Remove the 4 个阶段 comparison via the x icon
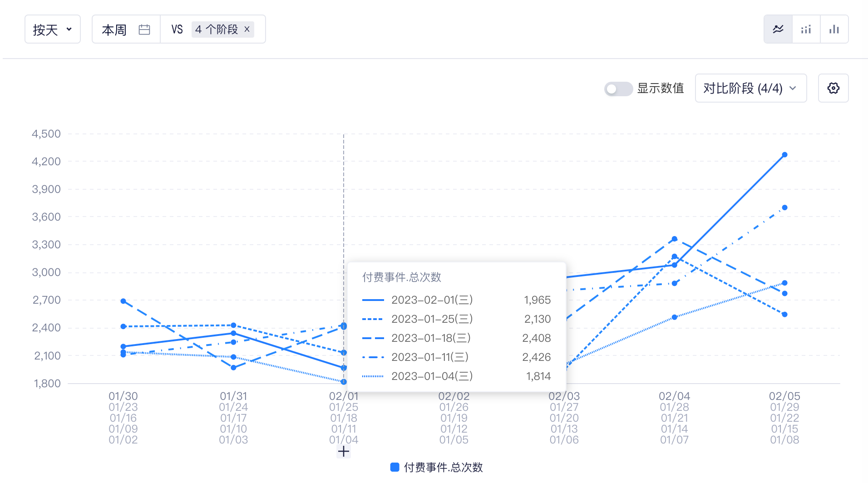 [247, 29]
